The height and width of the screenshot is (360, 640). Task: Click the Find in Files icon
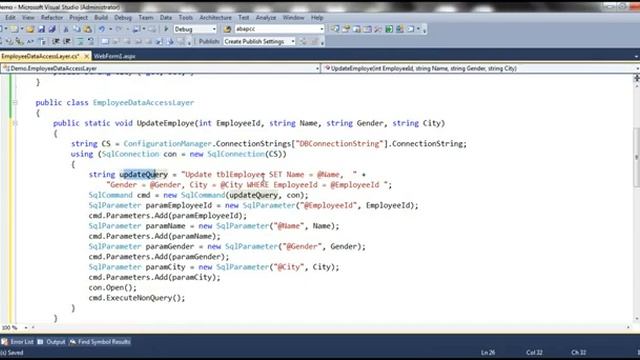pos(227,29)
